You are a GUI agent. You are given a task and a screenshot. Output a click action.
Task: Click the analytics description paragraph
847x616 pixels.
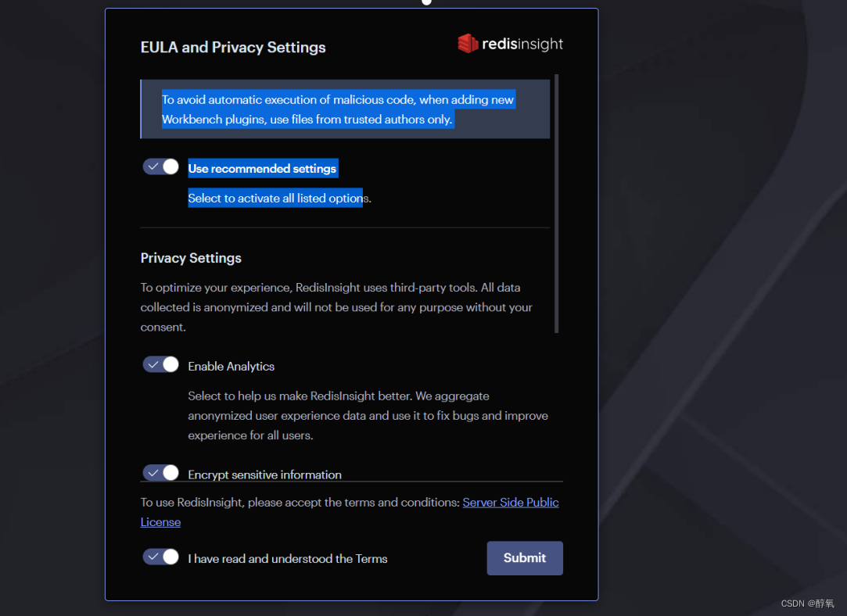368,416
